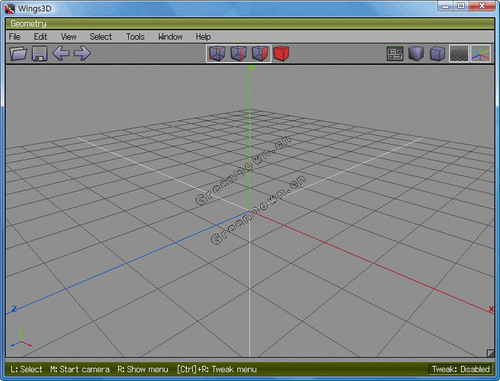Toggle ground grid visibility icon
The image size is (500, 381).
pyautogui.click(x=459, y=54)
